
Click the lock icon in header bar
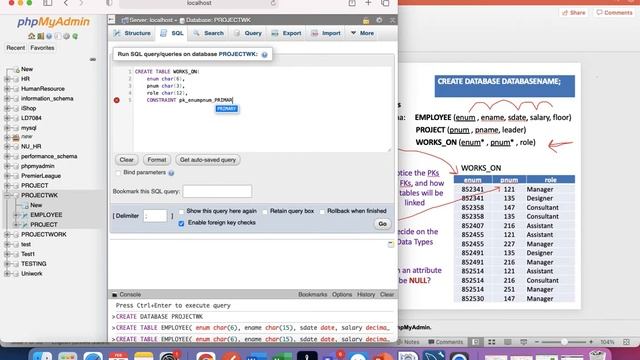[x=366, y=20]
